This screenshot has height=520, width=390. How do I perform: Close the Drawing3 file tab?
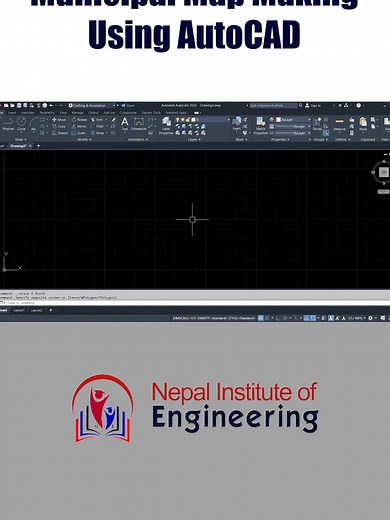(x=30, y=146)
